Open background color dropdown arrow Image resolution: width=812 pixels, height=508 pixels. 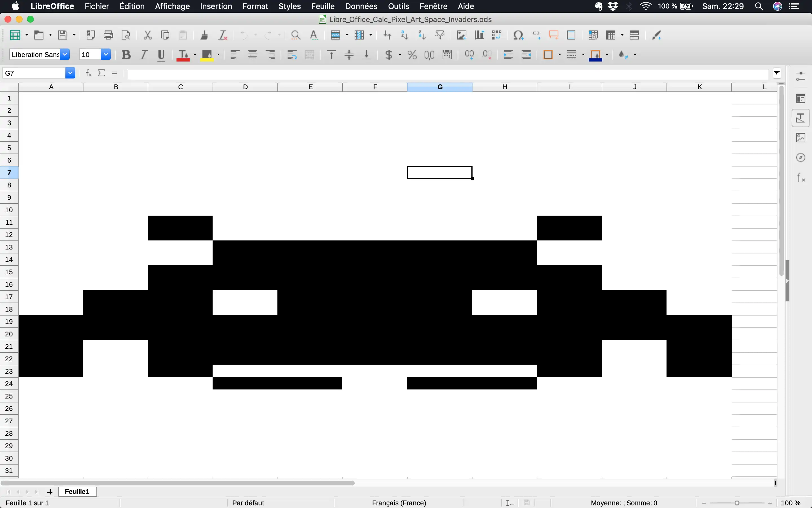pyautogui.click(x=219, y=55)
